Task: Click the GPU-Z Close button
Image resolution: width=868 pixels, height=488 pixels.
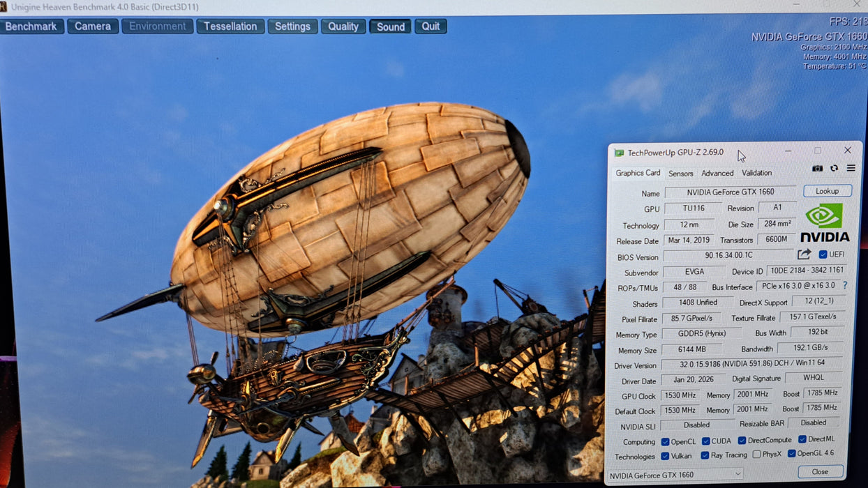Action: pos(821,472)
